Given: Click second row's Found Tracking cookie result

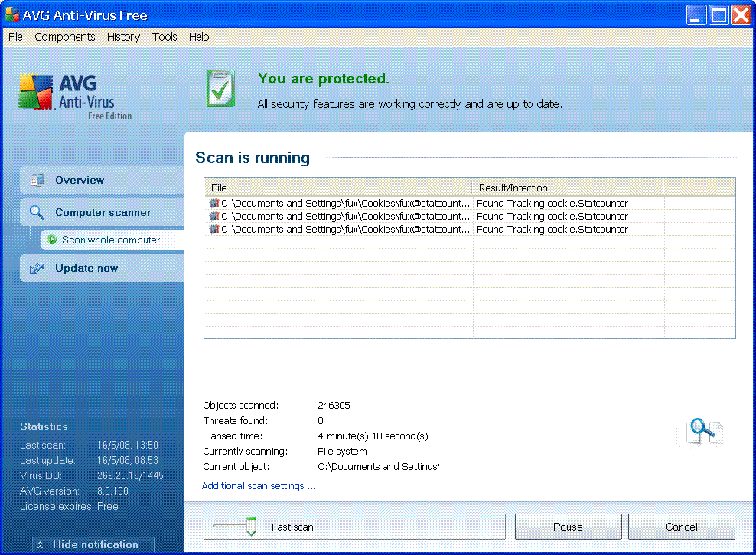Looking at the screenshot, I should pyautogui.click(x=552, y=216).
